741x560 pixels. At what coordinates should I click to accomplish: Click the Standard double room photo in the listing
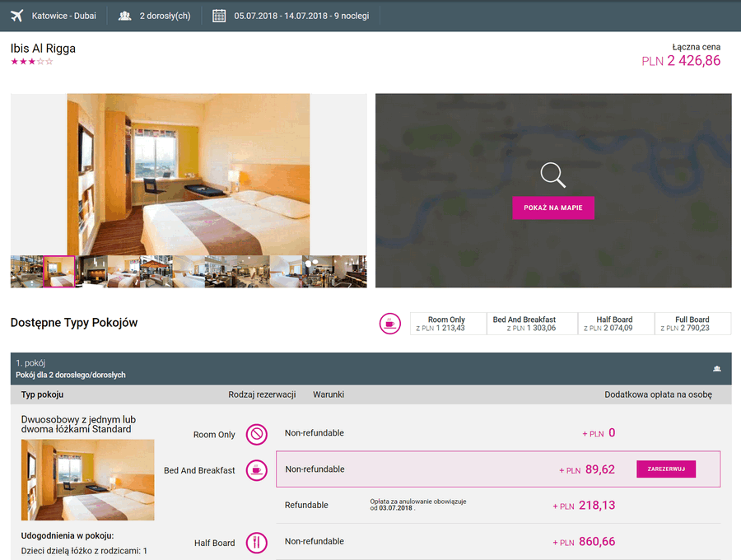coord(87,479)
